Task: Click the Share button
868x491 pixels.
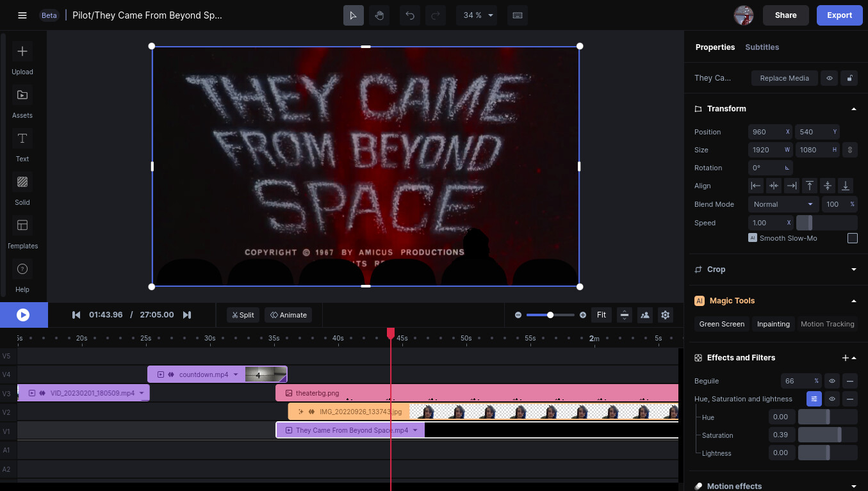Action: [x=785, y=15]
